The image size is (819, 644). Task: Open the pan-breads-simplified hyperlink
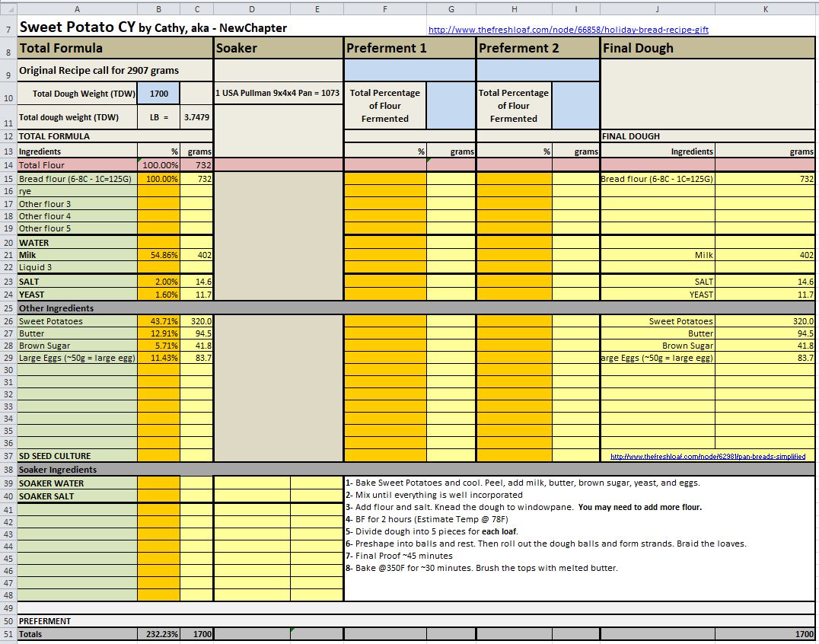708,457
